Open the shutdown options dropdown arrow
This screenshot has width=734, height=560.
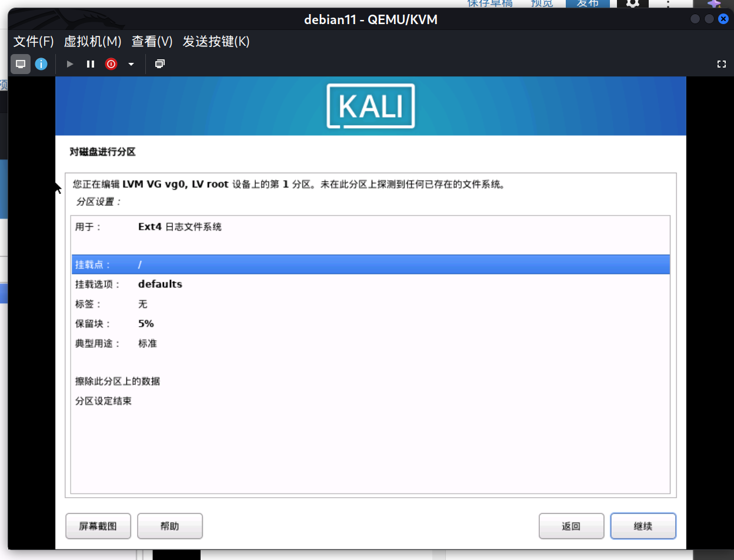(131, 64)
